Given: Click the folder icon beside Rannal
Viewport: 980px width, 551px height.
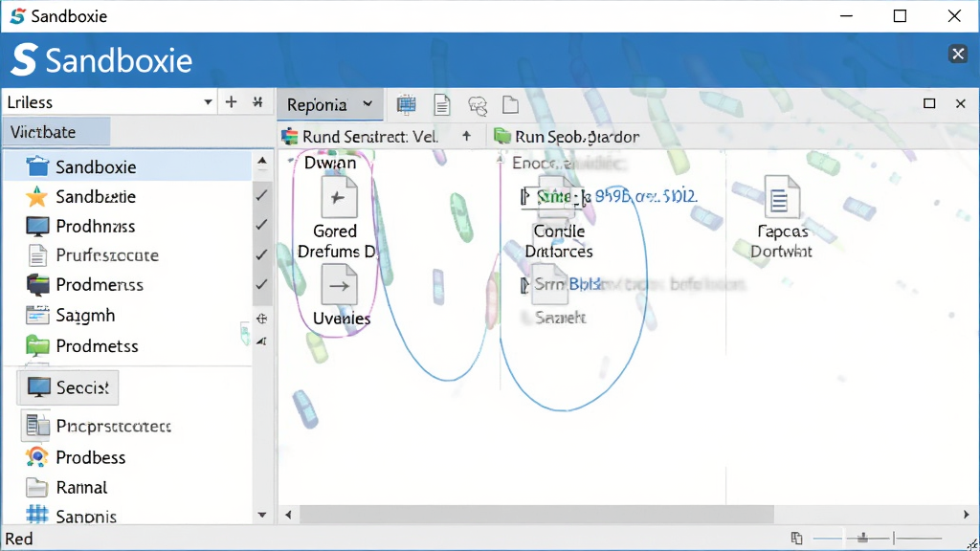Looking at the screenshot, I should tap(37, 487).
